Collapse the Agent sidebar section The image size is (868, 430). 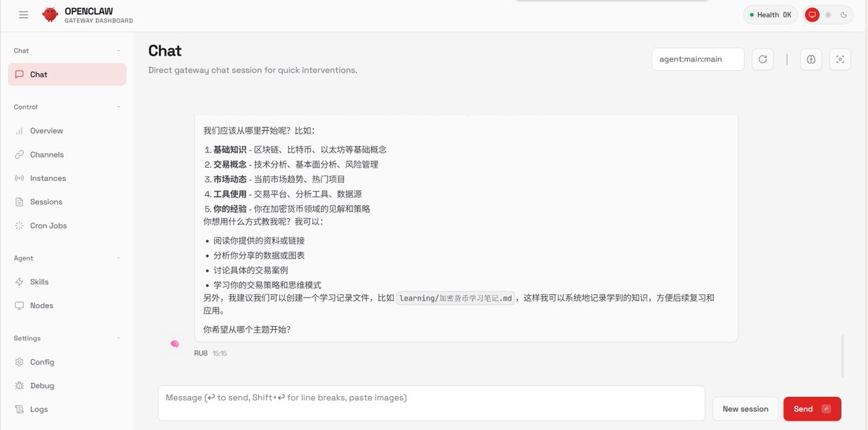pos(119,258)
